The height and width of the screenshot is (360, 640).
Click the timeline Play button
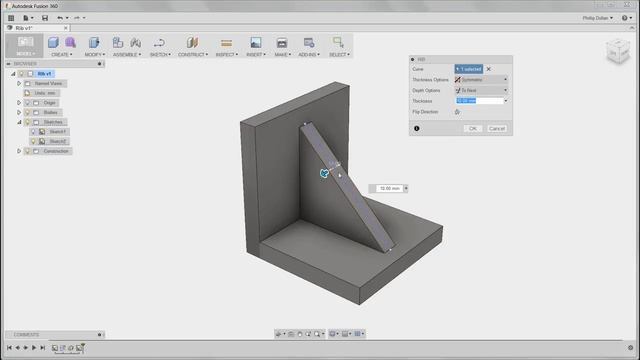pyautogui.click(x=34, y=348)
